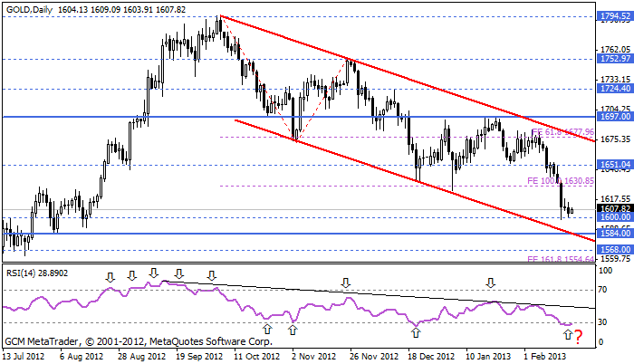
Task: Click the current price tag 1607.82
Action: (x=615, y=208)
